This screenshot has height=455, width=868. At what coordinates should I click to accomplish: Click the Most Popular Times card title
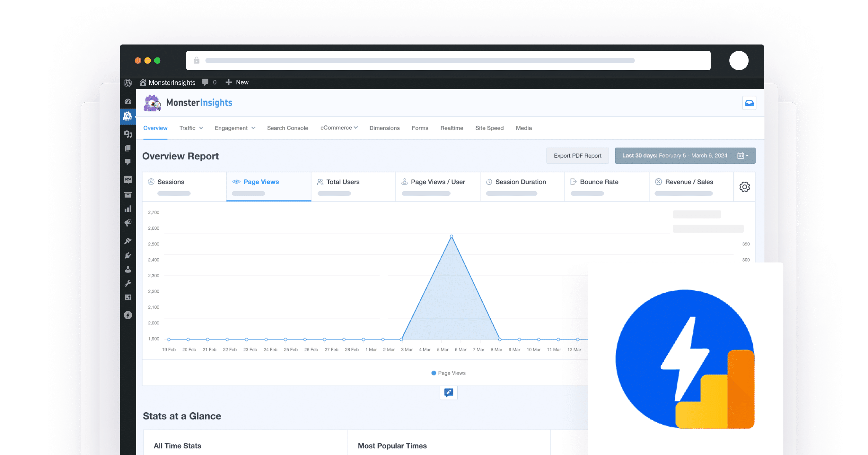(392, 446)
